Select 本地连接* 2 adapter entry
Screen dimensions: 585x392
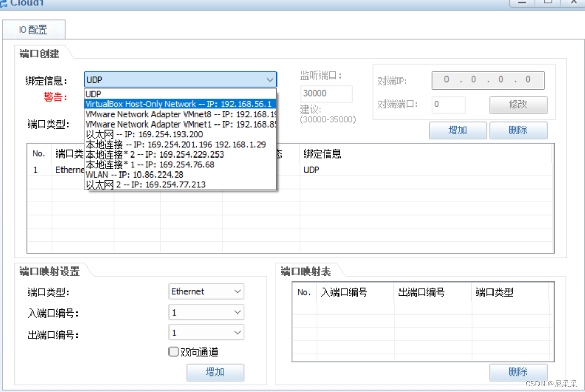pos(180,154)
